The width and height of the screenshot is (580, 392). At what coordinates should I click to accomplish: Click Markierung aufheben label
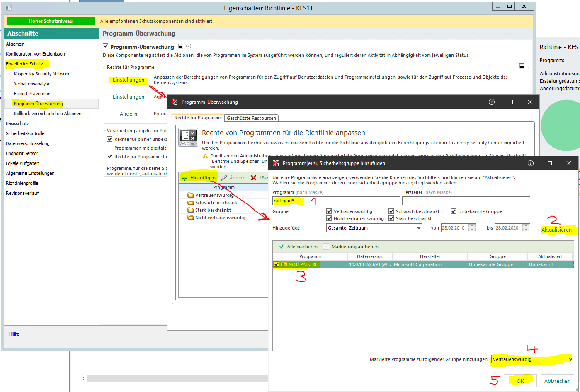click(355, 247)
